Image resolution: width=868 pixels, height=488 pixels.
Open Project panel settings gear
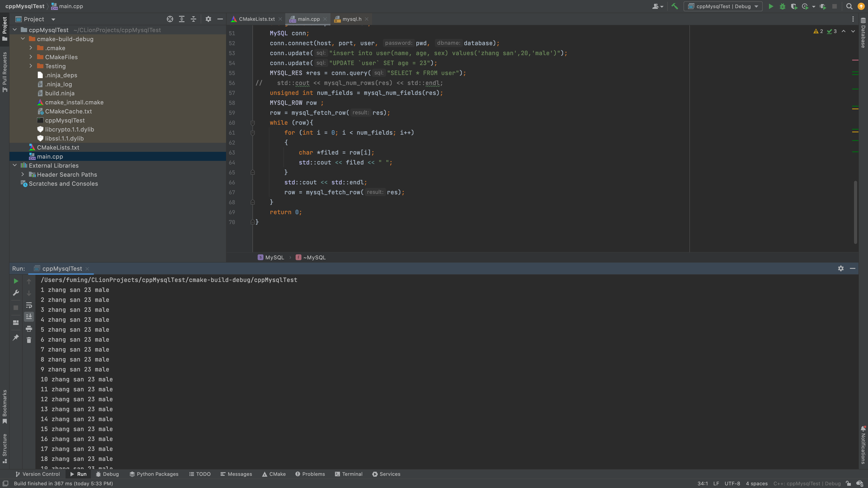208,19
